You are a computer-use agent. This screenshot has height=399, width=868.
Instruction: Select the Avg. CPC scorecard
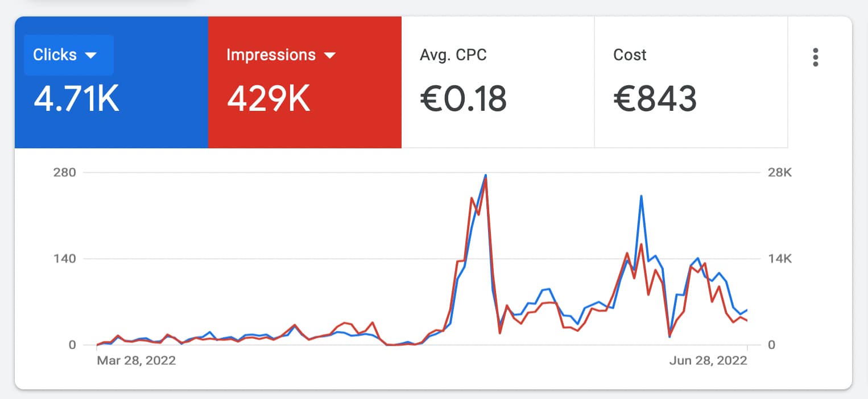click(498, 82)
